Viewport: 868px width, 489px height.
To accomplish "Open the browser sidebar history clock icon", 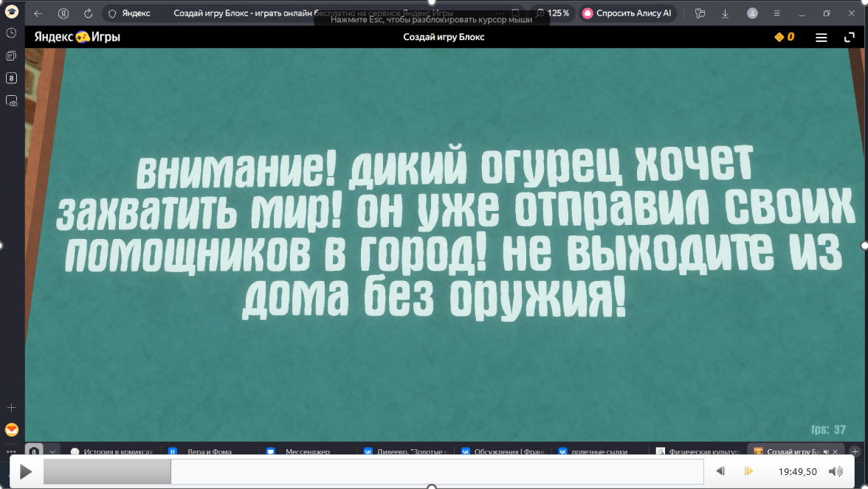I will click(x=12, y=33).
